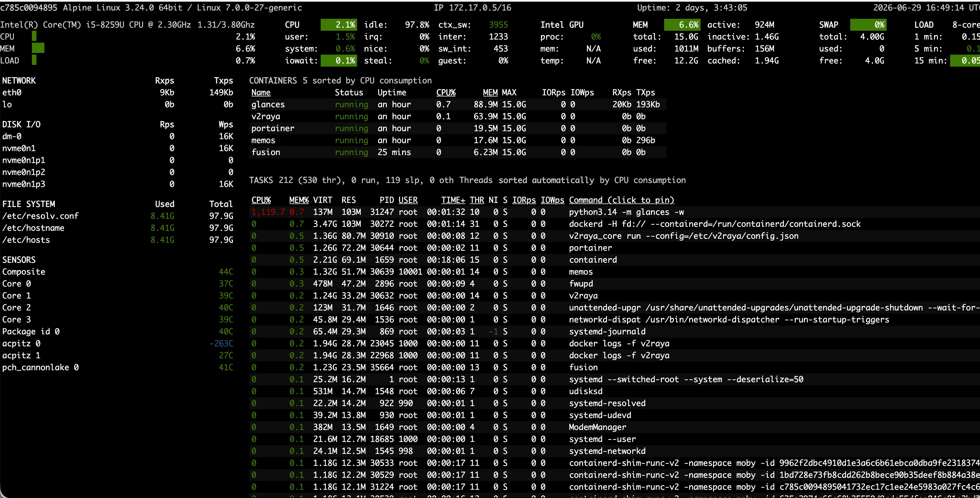
Task: Click the SWAP 0% highlighted value
Action: click(868, 25)
